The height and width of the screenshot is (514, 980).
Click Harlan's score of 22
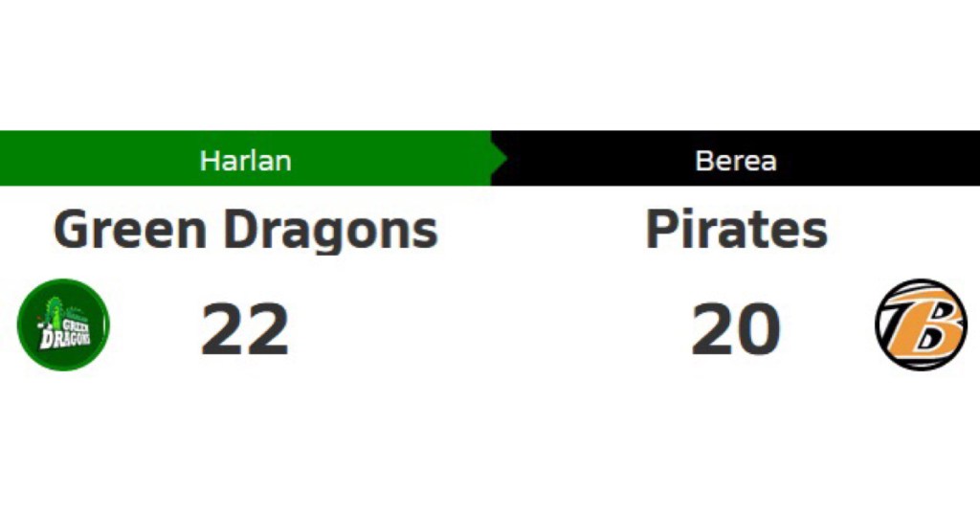point(245,329)
